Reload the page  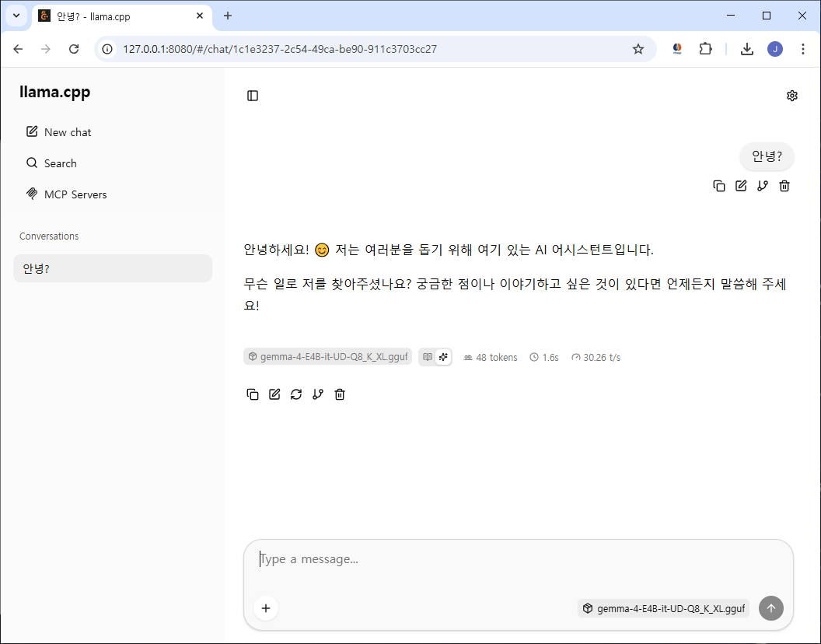tap(74, 49)
